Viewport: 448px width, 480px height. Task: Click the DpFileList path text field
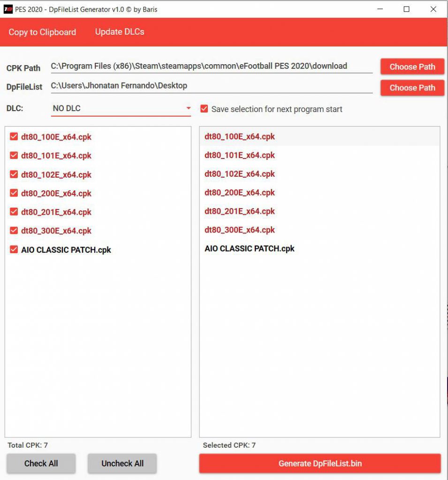[x=211, y=86]
